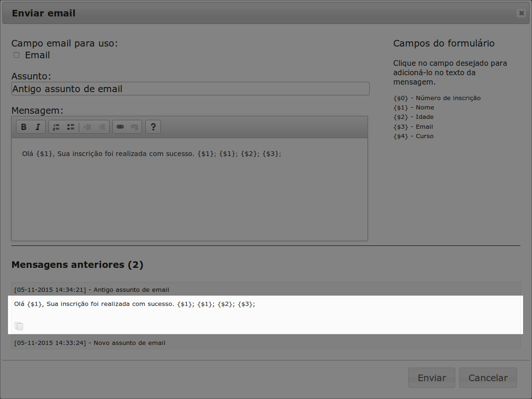Insert a hyperlink in the message
Image resolution: width=532 pixels, height=399 pixels.
[x=120, y=127]
